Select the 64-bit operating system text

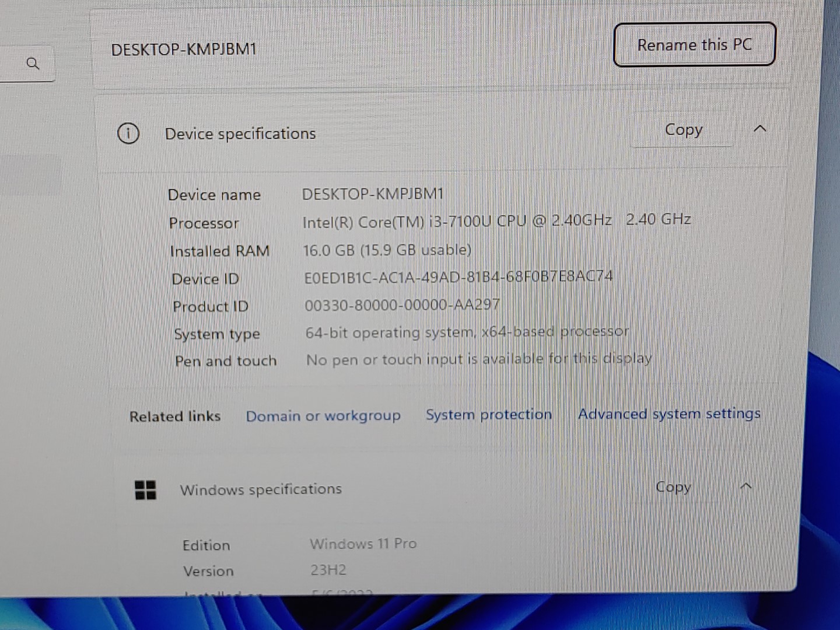[x=467, y=332]
